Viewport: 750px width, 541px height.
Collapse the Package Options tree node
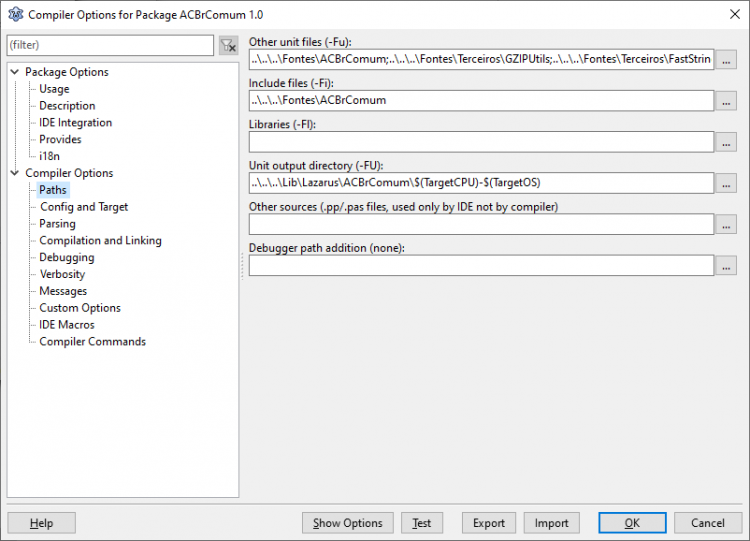pos(15,72)
